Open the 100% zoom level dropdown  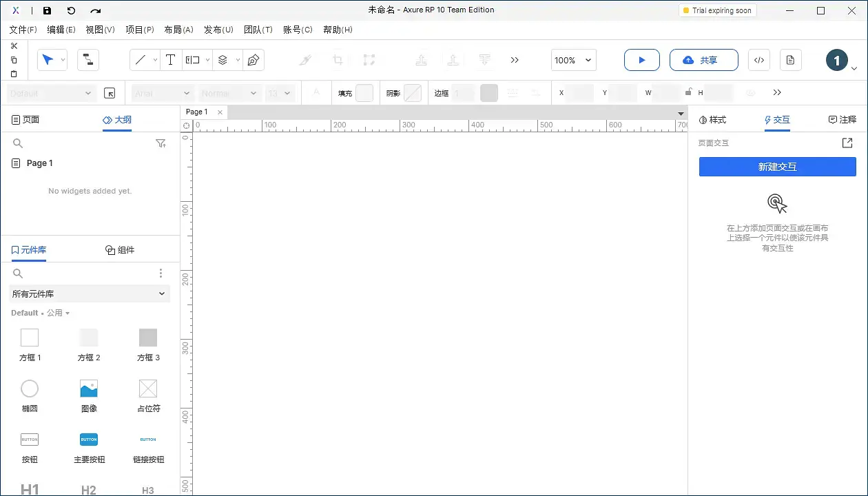572,60
